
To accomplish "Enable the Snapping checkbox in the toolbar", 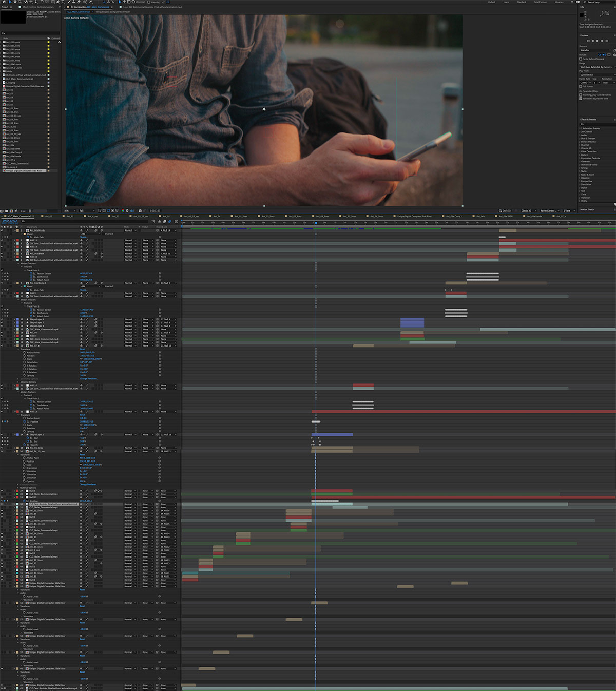I will coord(149,2).
